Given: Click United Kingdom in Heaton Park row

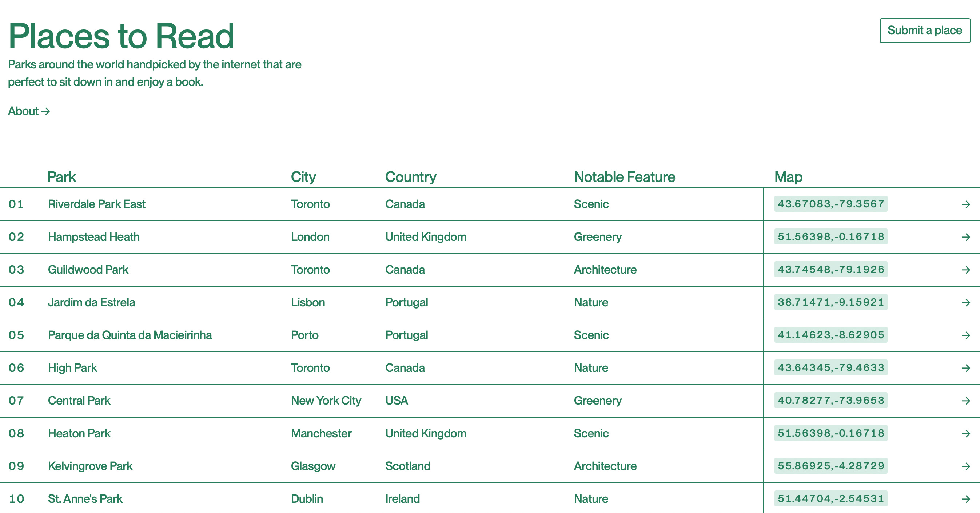Looking at the screenshot, I should click(x=426, y=433).
